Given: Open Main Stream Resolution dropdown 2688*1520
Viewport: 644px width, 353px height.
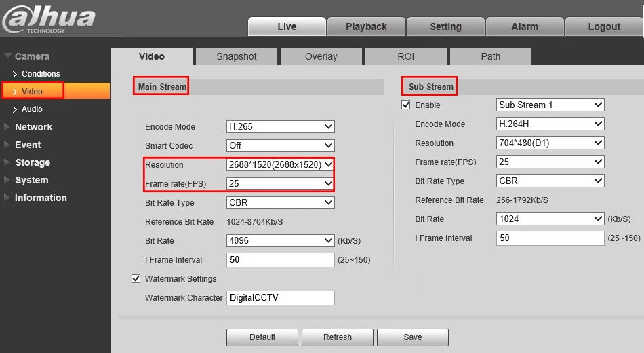Looking at the screenshot, I should [x=281, y=164].
